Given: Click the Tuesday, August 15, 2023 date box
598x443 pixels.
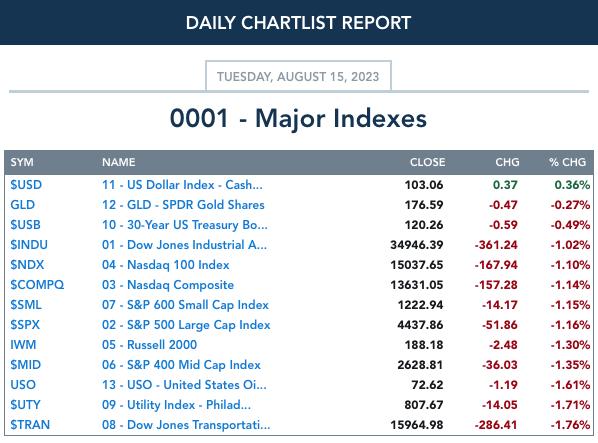Looking at the screenshot, I should click(298, 76).
